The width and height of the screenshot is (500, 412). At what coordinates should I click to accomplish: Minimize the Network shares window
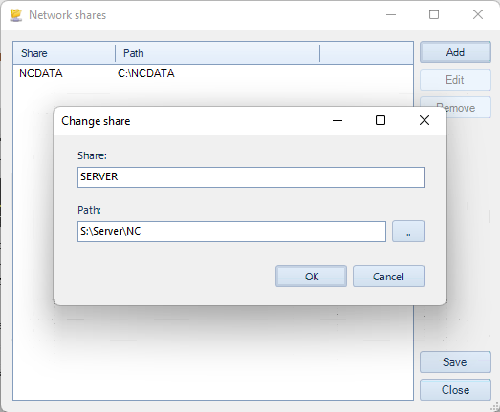tap(391, 15)
